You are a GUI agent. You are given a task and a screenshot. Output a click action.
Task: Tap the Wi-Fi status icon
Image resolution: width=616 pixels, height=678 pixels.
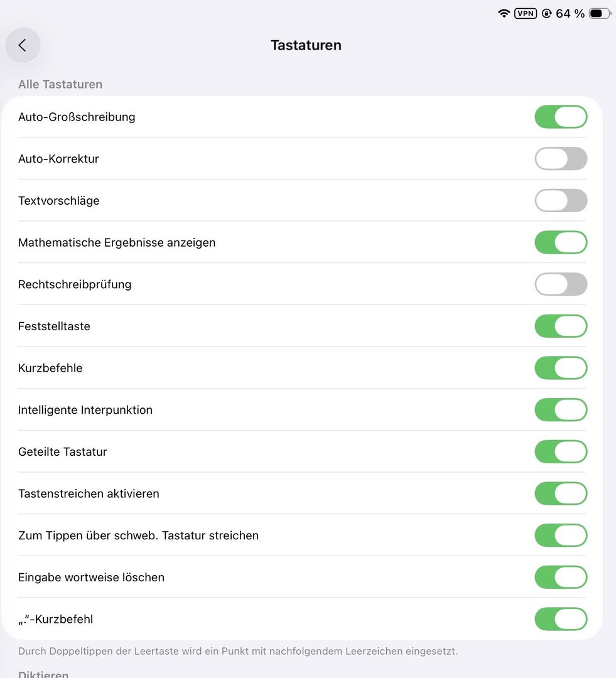pos(504,13)
